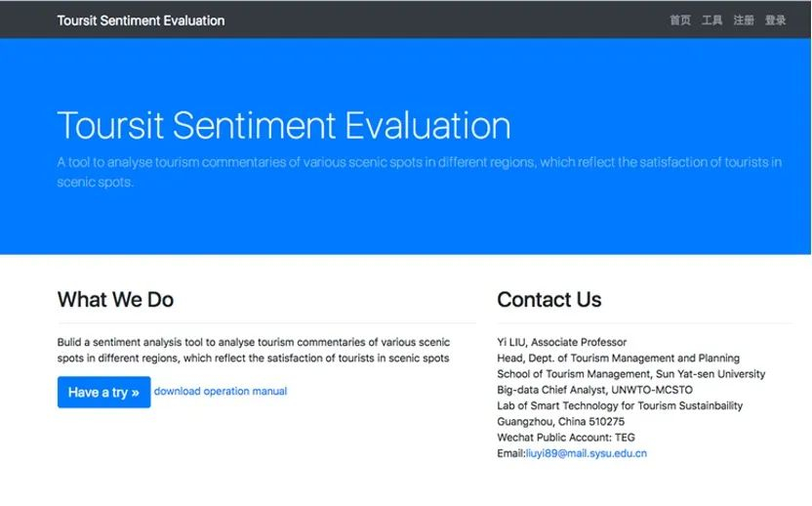The width and height of the screenshot is (812, 506).
Task: Click the Guangzhou, China 510275 address line
Action: pos(561,421)
